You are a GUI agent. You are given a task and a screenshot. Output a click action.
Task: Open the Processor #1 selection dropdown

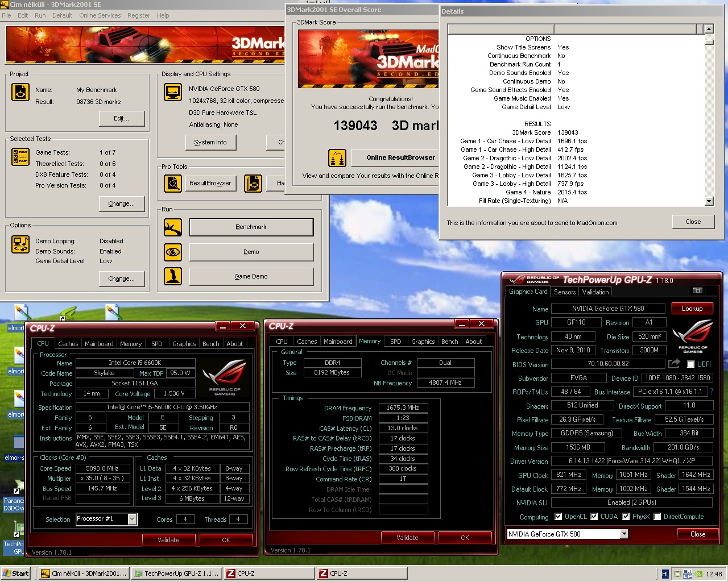tap(133, 519)
